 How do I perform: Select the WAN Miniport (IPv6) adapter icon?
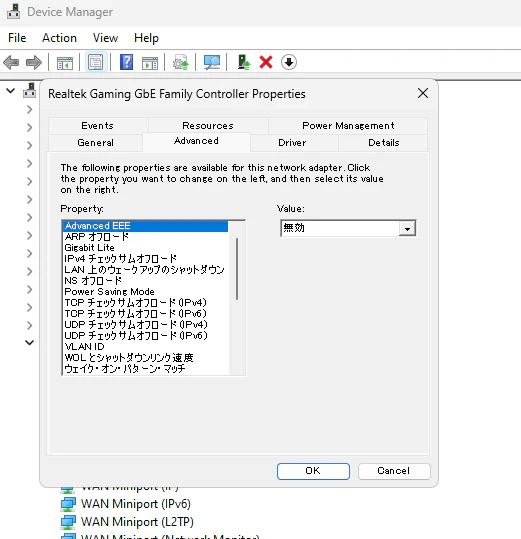68,504
